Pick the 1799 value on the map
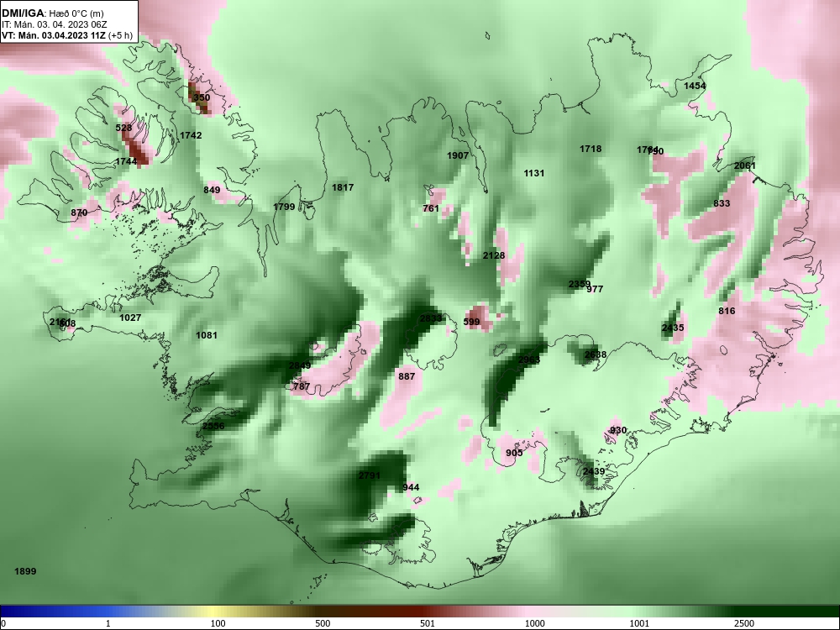840x630 pixels. [284, 207]
